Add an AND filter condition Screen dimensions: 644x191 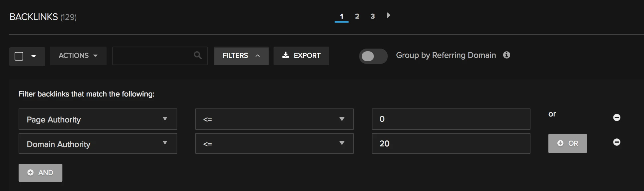[40, 173]
